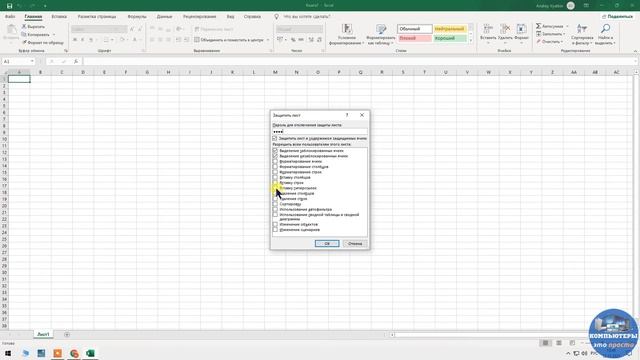Open the Windows Start menu
This screenshot has width=640, height=360.
pos(8,353)
